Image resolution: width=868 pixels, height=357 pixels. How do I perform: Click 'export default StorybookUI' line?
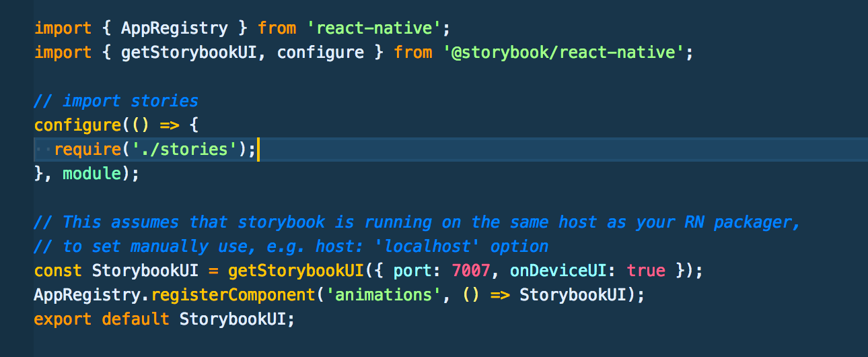click(x=164, y=319)
